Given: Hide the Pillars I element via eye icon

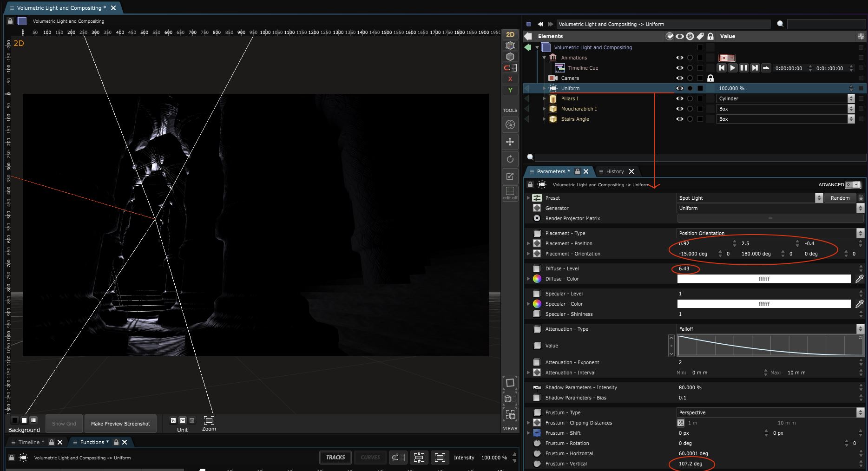Looking at the screenshot, I should click(x=679, y=98).
